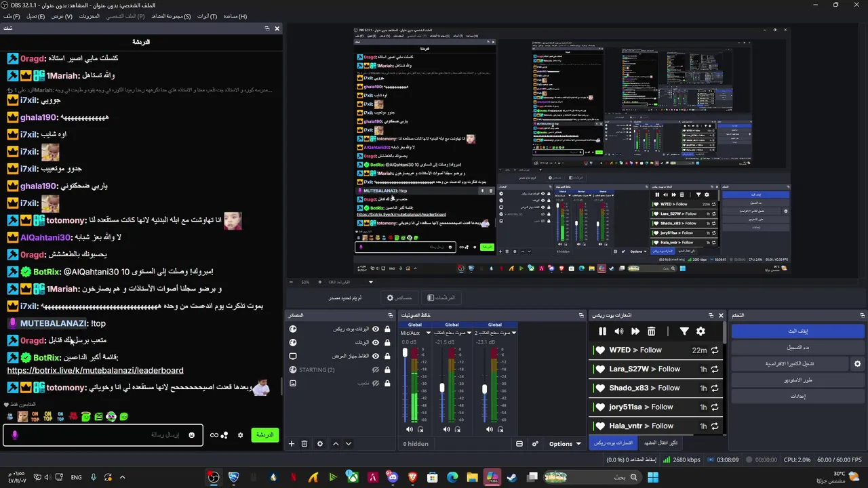Pop out the audio mixer dock
This screenshot has width=868, height=488.
coord(581,315)
